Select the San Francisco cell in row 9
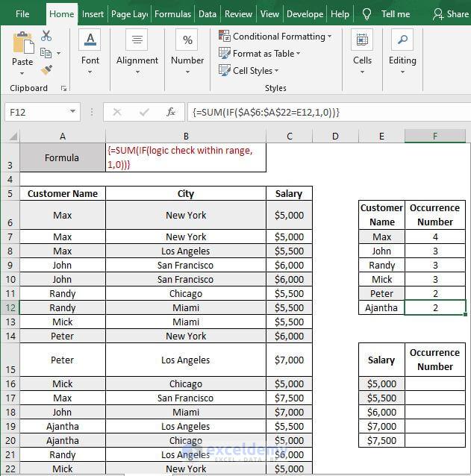Image resolution: width=471 pixels, height=476 pixels. coord(186,265)
